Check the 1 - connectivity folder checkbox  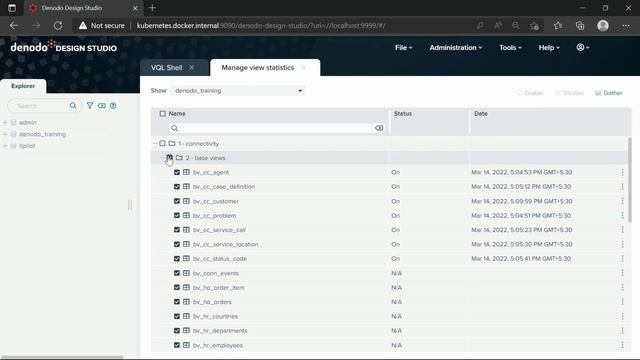pyautogui.click(x=162, y=143)
